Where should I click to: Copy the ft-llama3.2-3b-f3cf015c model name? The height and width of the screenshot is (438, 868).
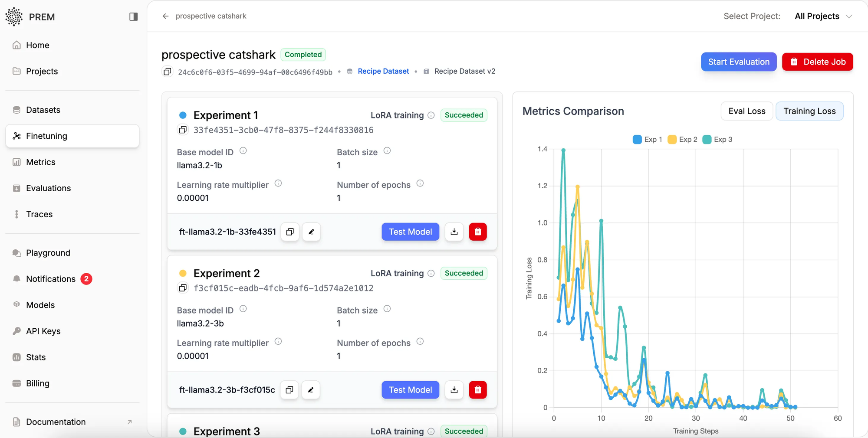tap(289, 390)
